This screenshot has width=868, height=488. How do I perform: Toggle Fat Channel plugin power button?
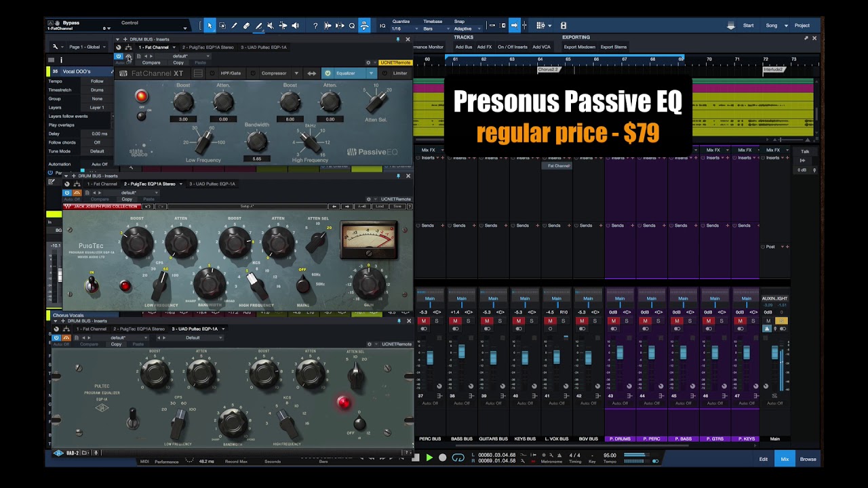pos(118,56)
